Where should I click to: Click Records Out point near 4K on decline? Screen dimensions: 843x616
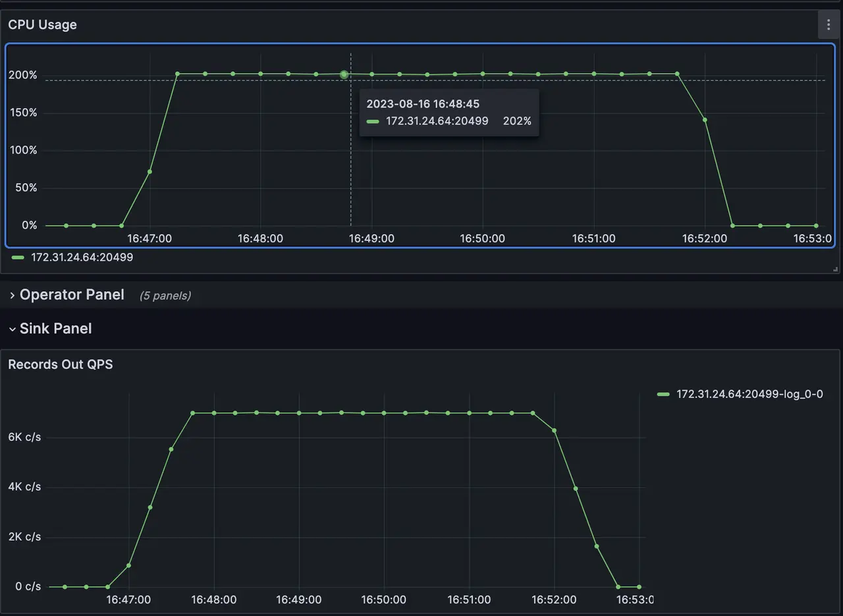576,489
